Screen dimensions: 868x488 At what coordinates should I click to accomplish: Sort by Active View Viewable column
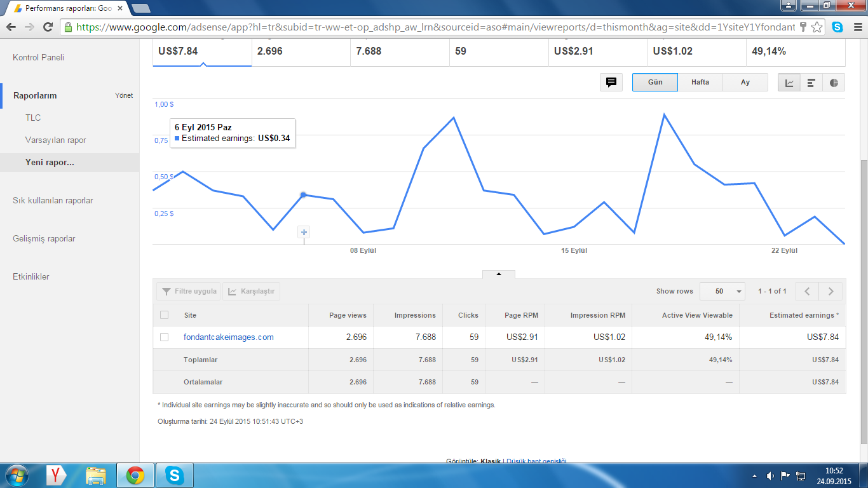click(697, 315)
